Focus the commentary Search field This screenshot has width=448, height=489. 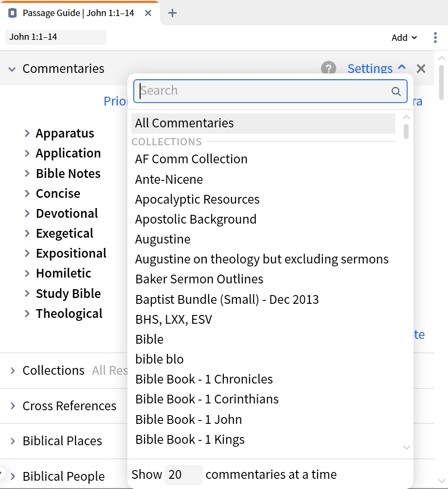tap(270, 91)
